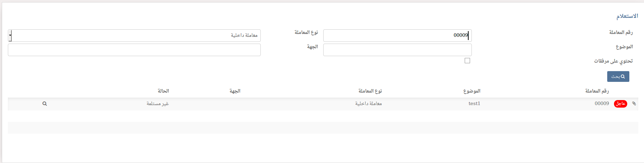Click the غير مستلمة status cell

pyautogui.click(x=158, y=104)
